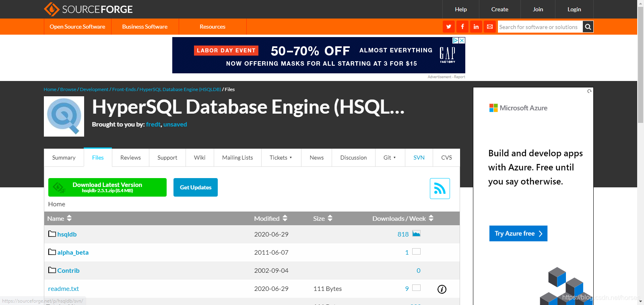Go to Browse breadcrumb link
This screenshot has width=644, height=305.
pos(68,89)
